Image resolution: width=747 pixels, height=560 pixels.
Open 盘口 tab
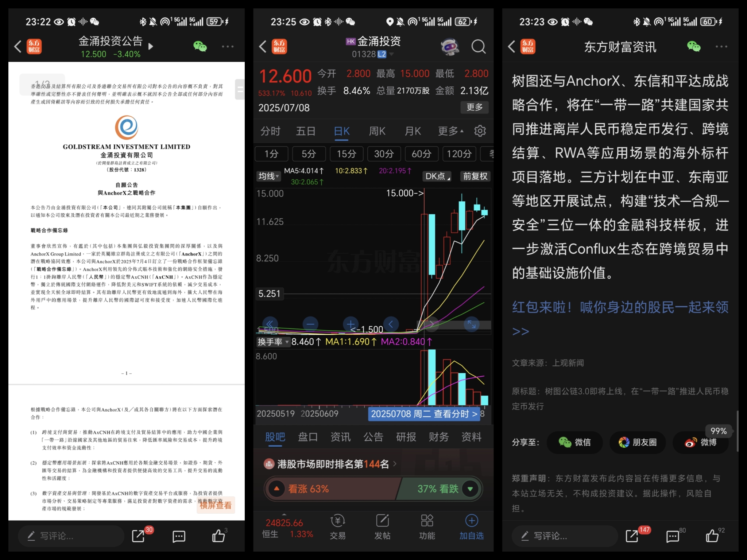308,437
